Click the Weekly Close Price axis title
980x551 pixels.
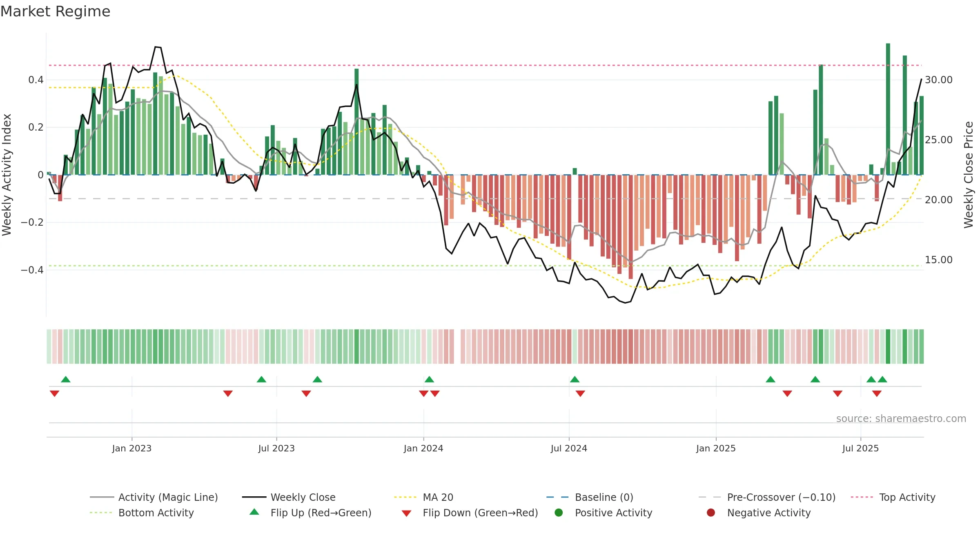969,175
